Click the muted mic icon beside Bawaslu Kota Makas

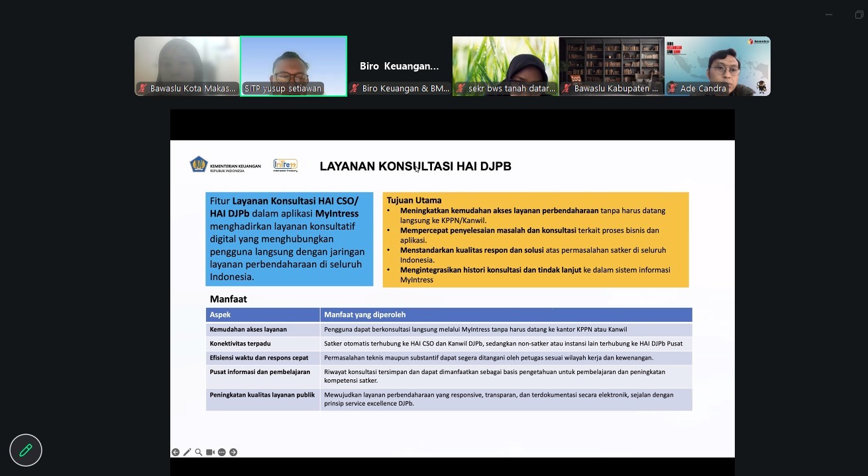point(142,89)
